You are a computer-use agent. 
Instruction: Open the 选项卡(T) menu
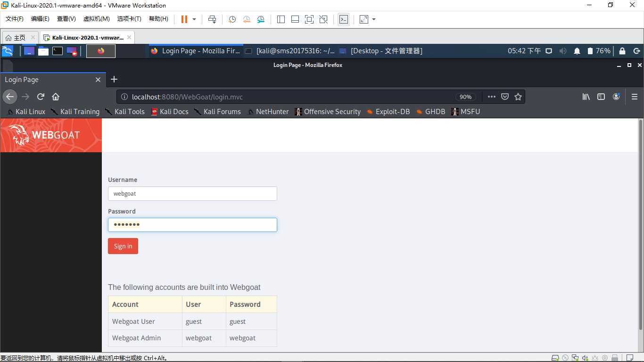click(x=129, y=19)
